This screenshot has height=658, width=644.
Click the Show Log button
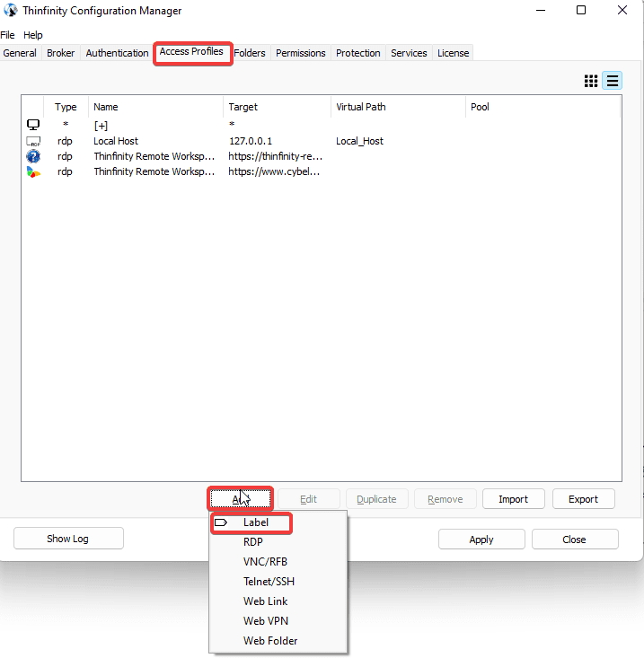(68, 539)
